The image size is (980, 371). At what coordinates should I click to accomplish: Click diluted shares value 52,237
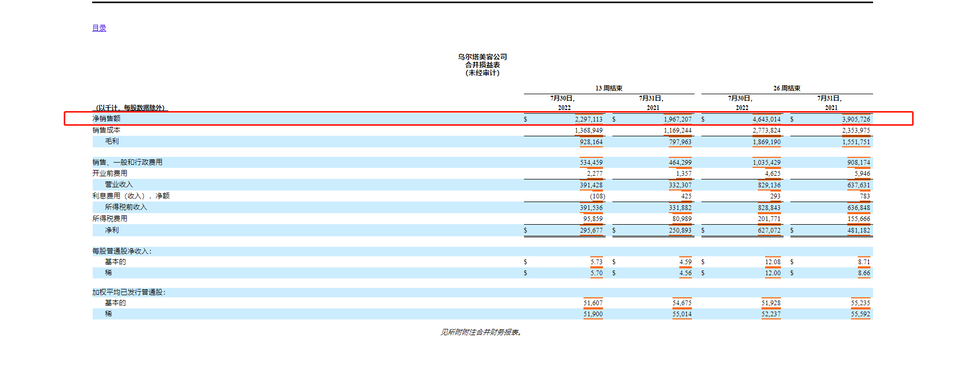point(771,314)
